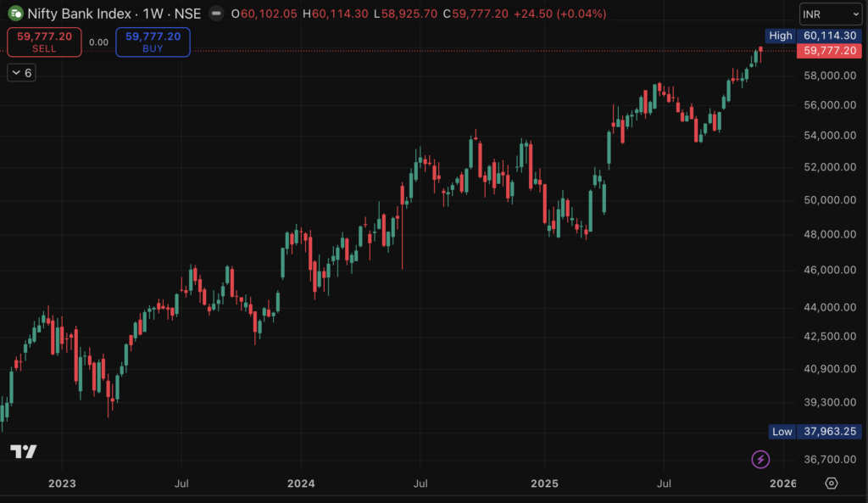868x503 pixels.
Task: Click the 50,000.00 level on price scale
Action: [829, 200]
